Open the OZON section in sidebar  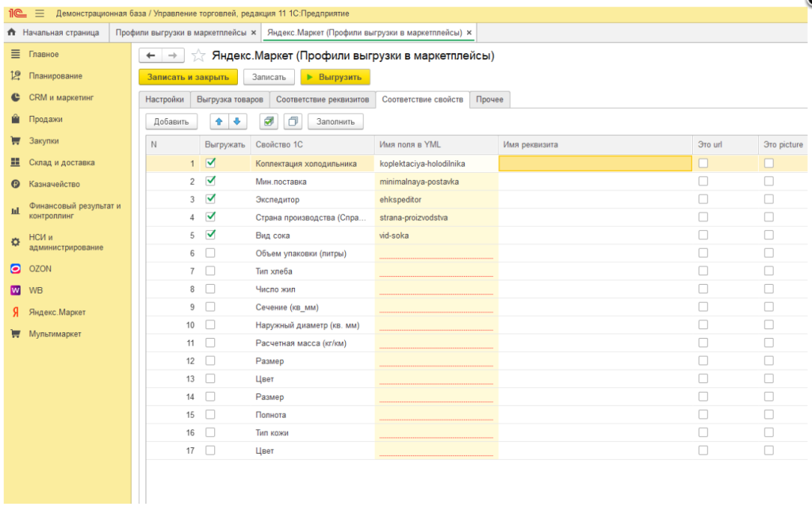(40, 269)
